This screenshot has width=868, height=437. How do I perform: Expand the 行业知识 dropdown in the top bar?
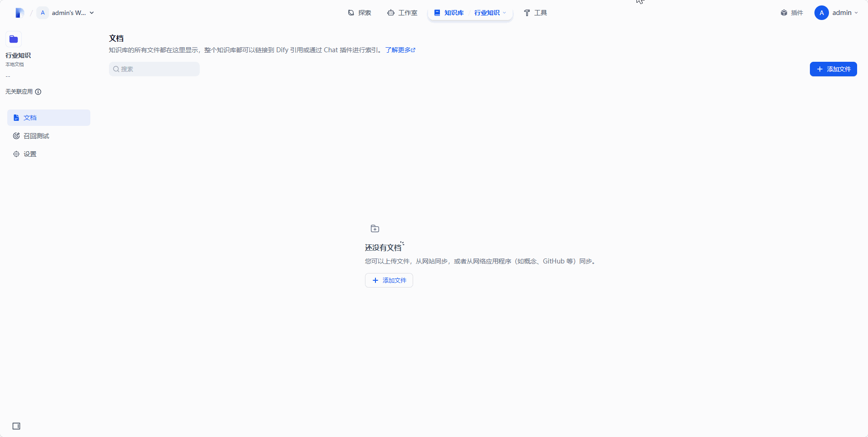click(x=490, y=12)
